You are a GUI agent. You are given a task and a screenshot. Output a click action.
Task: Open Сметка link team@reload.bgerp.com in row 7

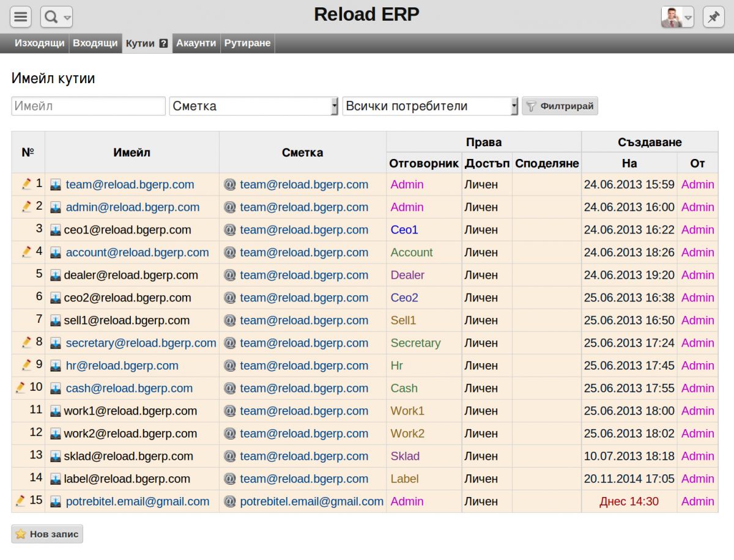(x=304, y=320)
